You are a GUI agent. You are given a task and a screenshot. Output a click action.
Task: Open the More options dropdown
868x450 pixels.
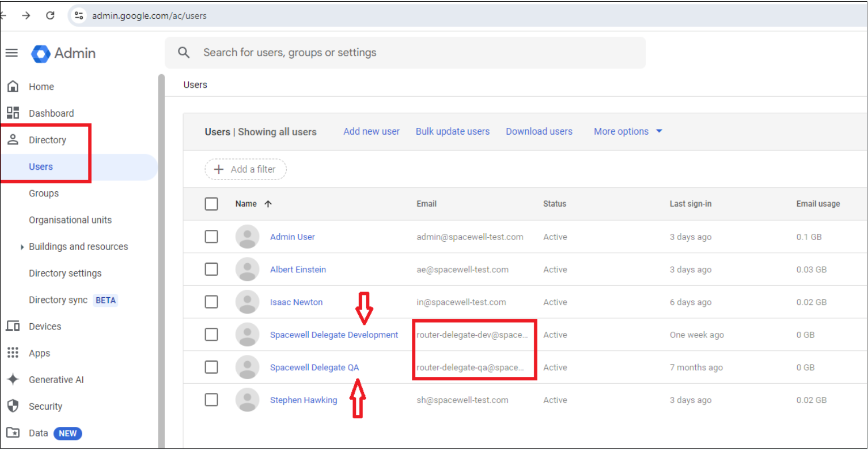coord(628,131)
